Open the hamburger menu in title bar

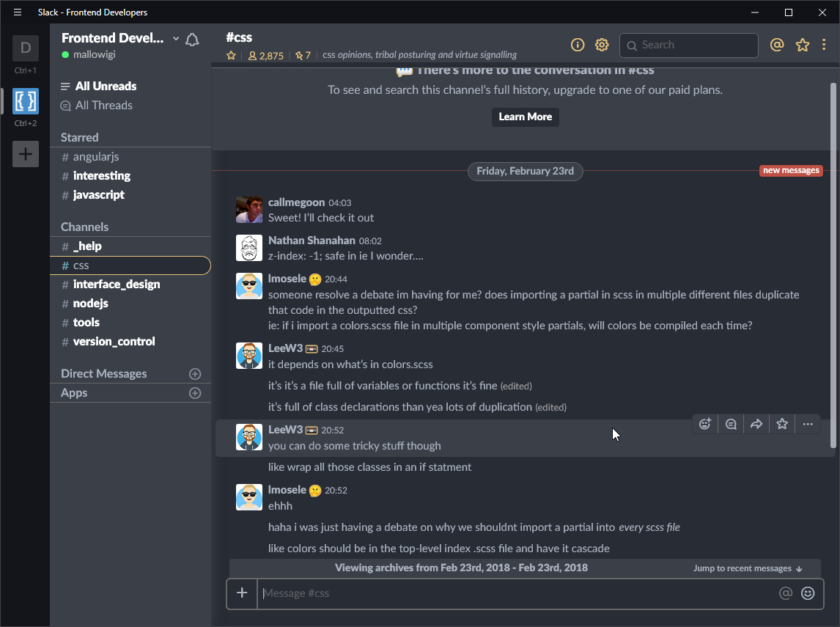pyautogui.click(x=18, y=12)
